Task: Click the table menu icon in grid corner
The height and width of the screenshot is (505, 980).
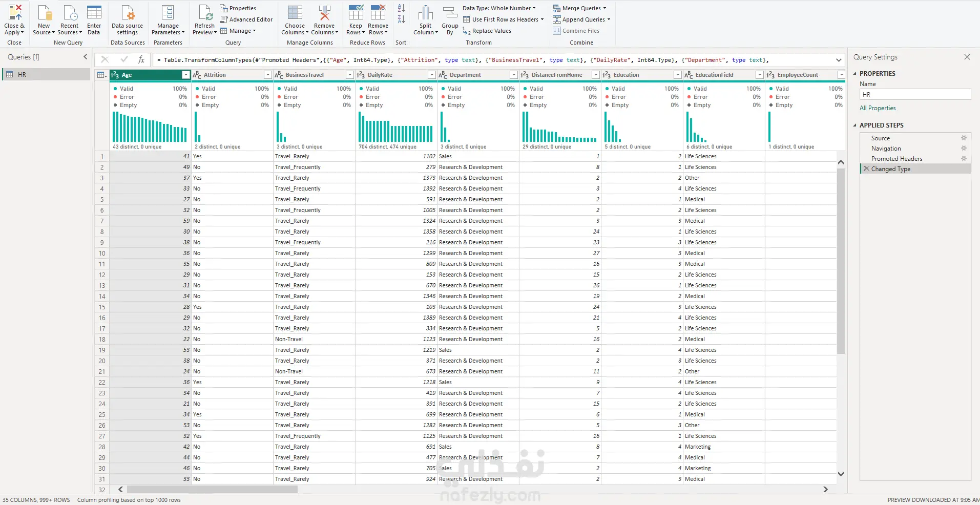Action: click(102, 75)
